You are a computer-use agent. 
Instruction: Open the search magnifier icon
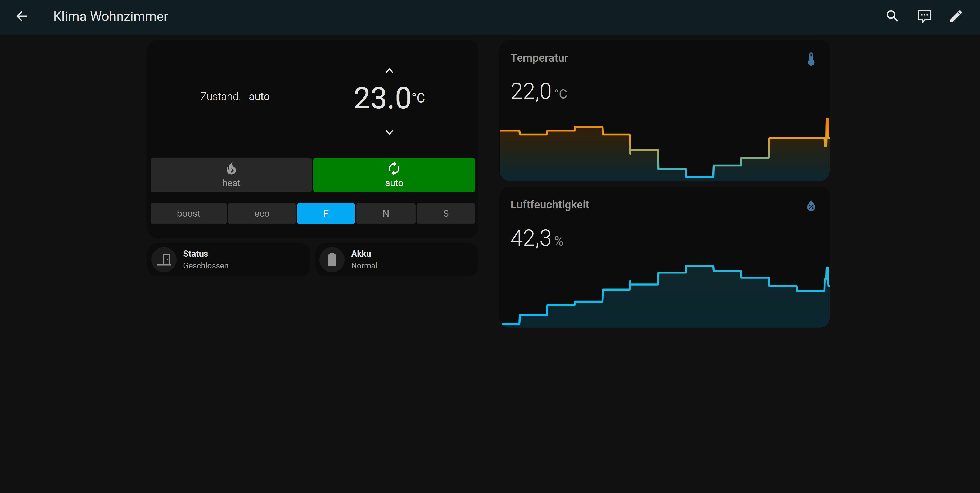[892, 16]
